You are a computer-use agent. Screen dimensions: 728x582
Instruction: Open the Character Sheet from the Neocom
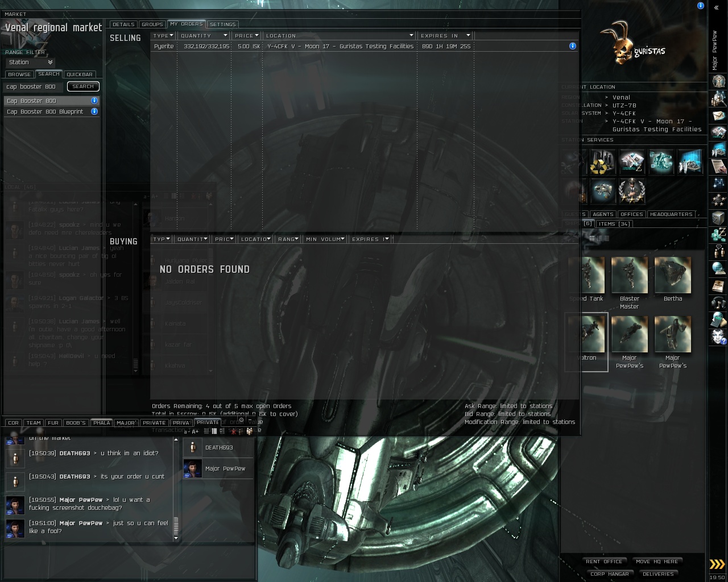[718, 82]
